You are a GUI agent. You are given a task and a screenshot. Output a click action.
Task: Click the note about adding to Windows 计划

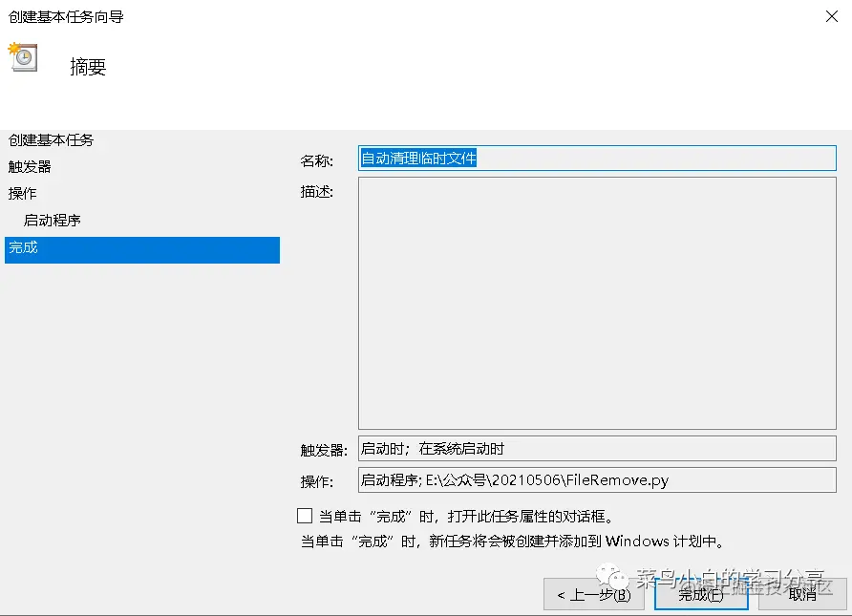coord(512,542)
